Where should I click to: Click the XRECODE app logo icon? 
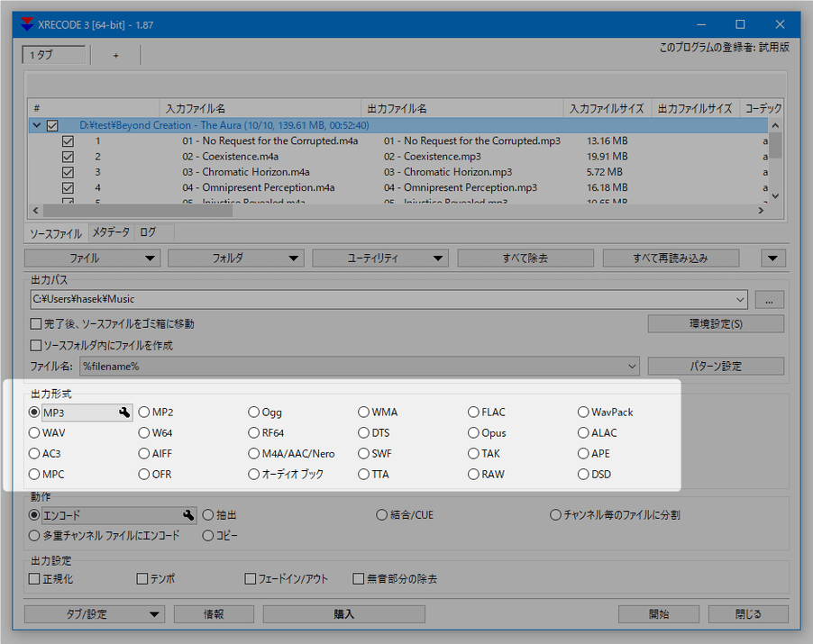click(27, 24)
